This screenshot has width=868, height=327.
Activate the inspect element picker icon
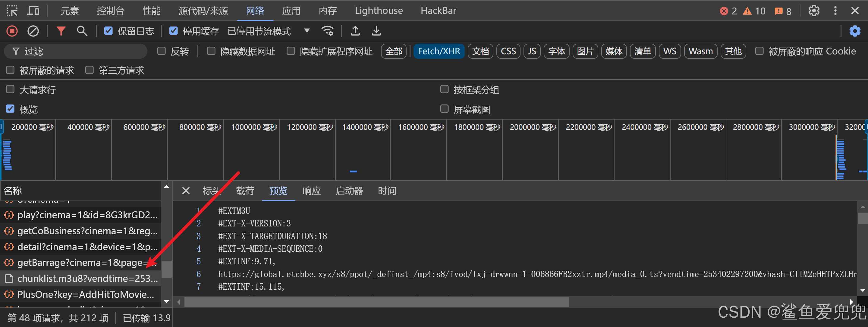[x=12, y=11]
